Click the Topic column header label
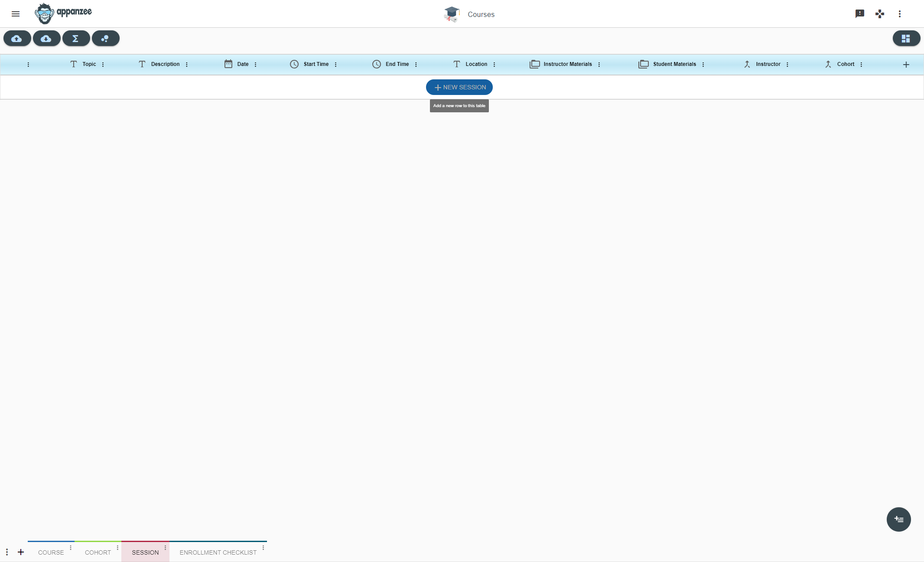 pyautogui.click(x=89, y=64)
